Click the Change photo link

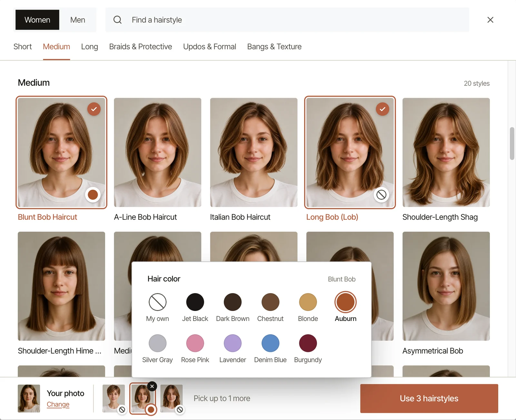(x=58, y=404)
